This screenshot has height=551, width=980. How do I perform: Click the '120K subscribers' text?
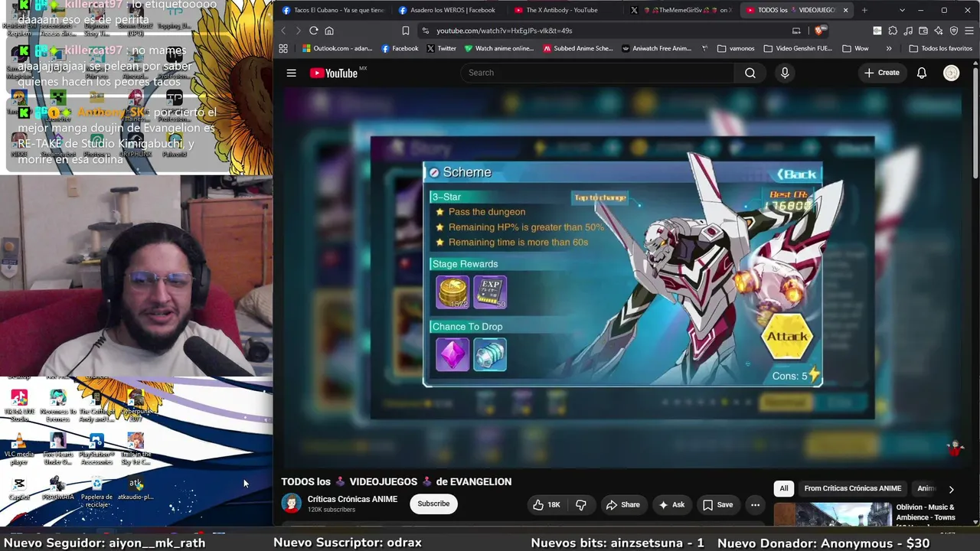[332, 510]
